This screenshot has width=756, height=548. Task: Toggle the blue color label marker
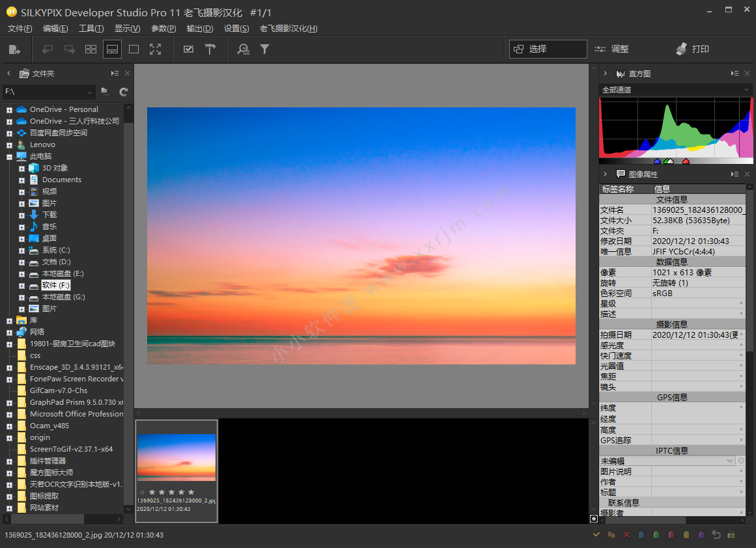tap(641, 534)
